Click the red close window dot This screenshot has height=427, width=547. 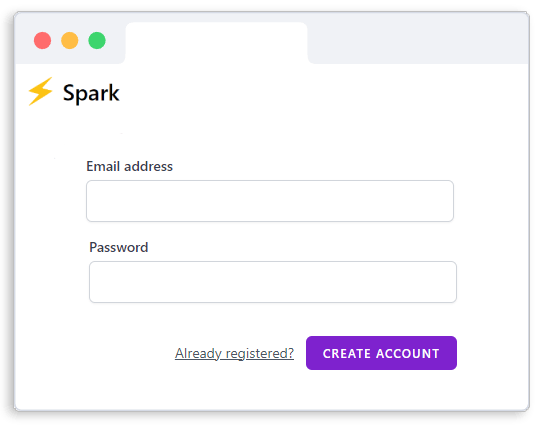(x=43, y=40)
